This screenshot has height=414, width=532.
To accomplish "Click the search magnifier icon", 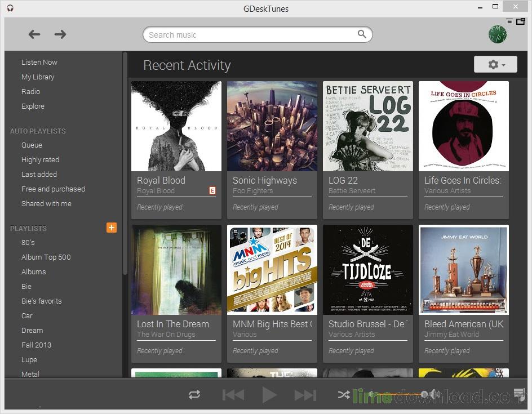I will point(362,34).
